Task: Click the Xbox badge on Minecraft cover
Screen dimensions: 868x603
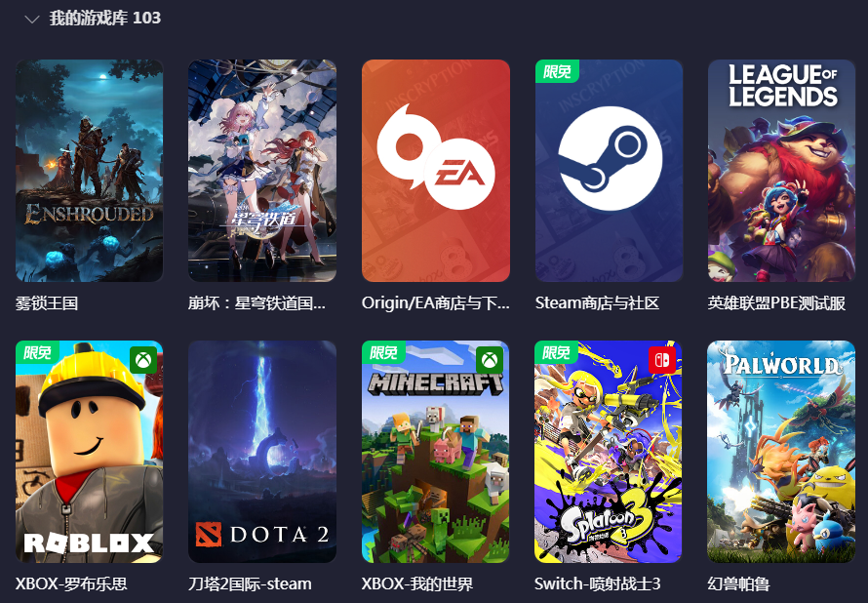Action: click(x=490, y=360)
